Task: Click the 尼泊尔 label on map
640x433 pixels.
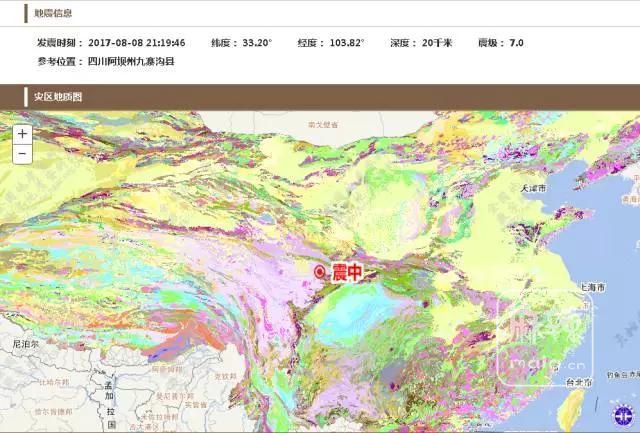Action: pyautogui.click(x=24, y=343)
